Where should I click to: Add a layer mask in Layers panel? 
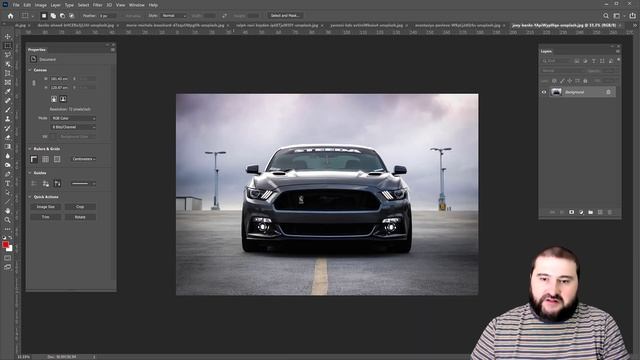click(571, 212)
